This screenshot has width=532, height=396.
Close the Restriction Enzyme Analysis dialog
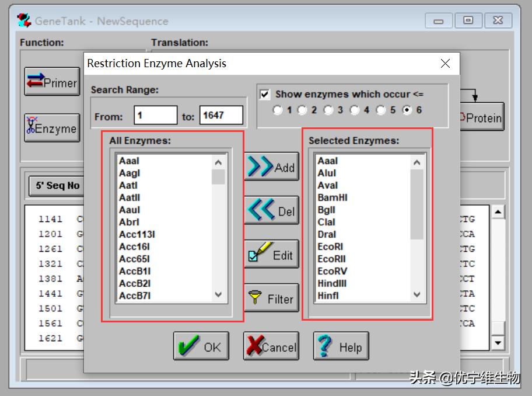coord(445,63)
